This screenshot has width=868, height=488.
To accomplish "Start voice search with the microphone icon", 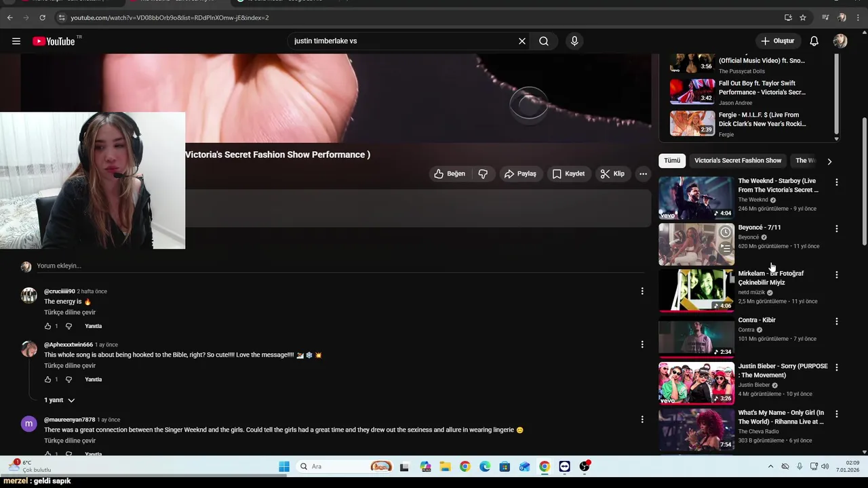I will [574, 41].
